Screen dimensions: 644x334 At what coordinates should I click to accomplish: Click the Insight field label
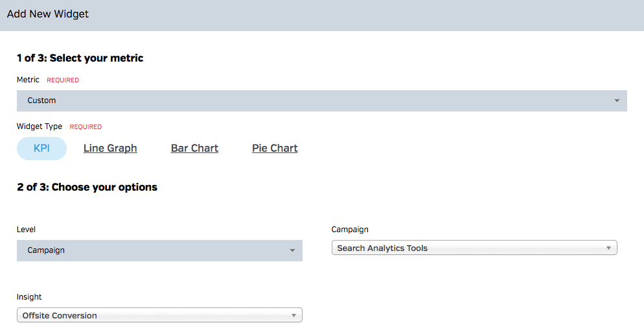point(29,297)
